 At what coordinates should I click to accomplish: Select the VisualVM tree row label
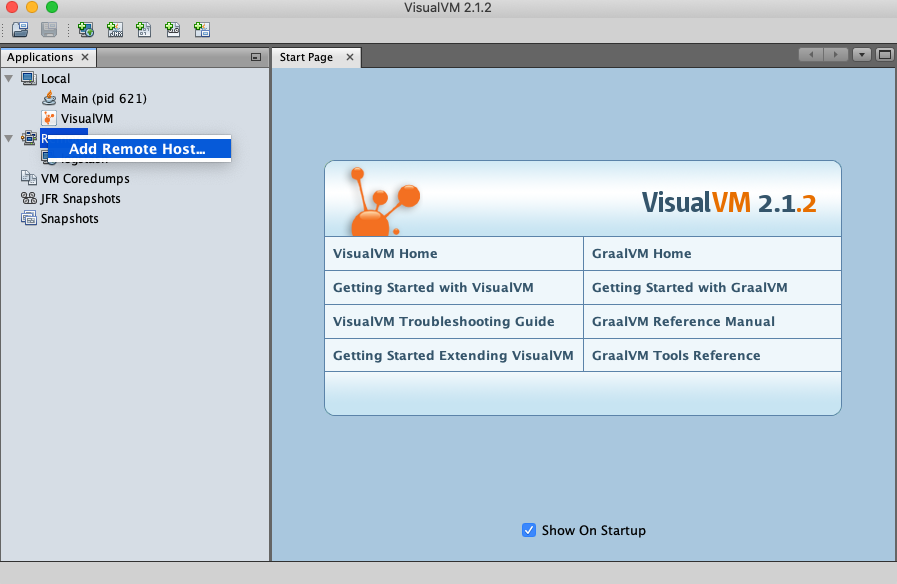point(87,118)
